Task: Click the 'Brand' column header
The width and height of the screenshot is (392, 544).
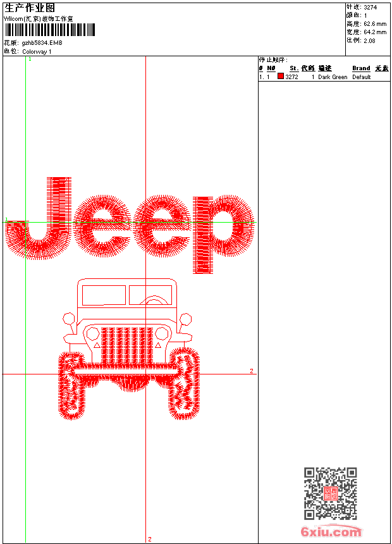Action: point(361,68)
